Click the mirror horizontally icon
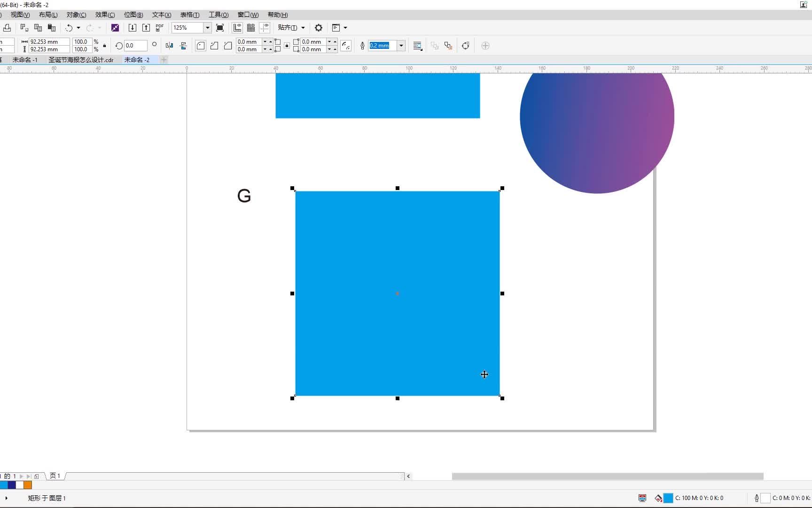 [x=170, y=46]
